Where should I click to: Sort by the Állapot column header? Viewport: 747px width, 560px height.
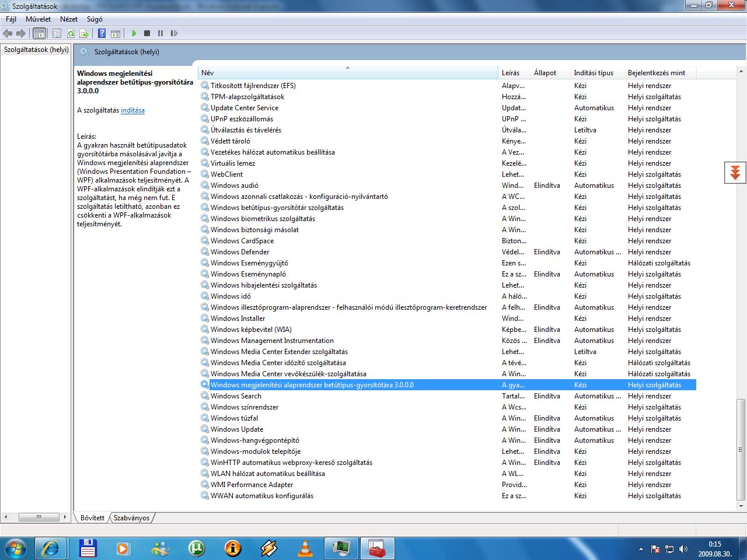(550, 73)
